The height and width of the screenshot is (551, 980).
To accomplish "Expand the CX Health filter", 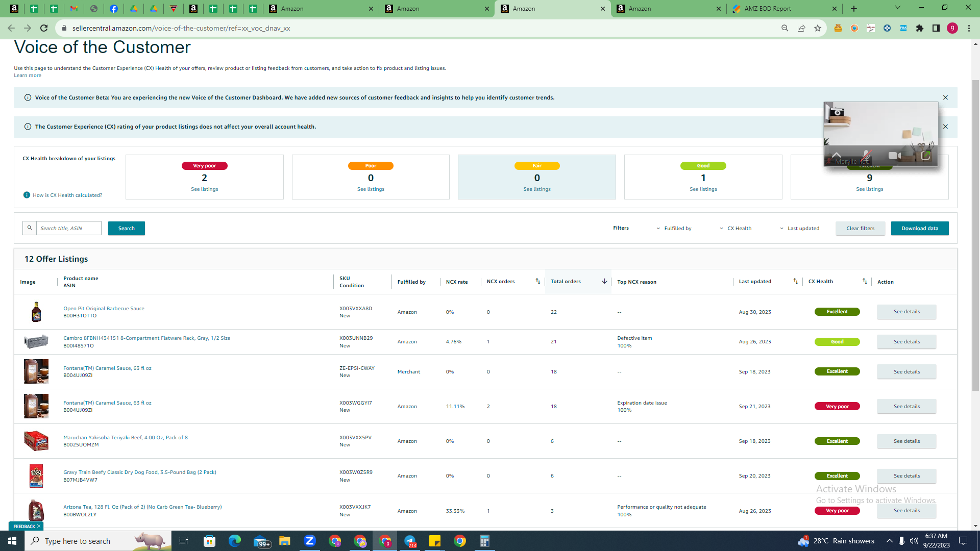I will (736, 229).
